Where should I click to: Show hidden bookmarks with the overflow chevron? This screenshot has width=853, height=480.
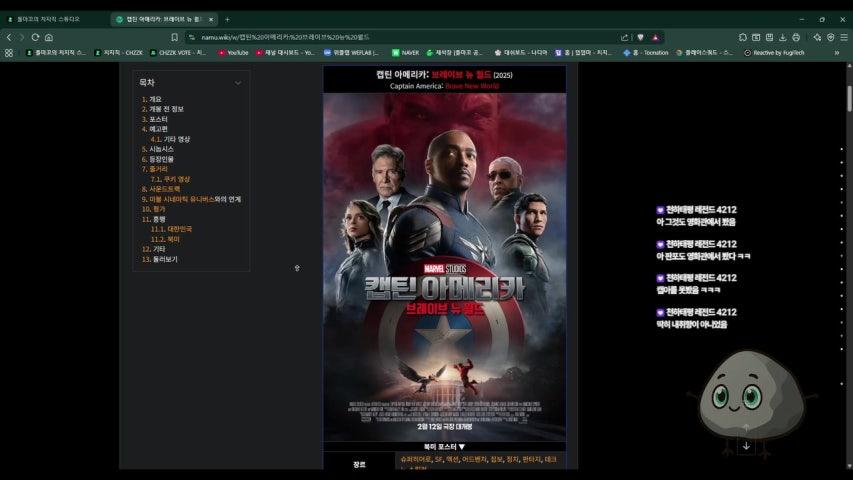[837, 53]
